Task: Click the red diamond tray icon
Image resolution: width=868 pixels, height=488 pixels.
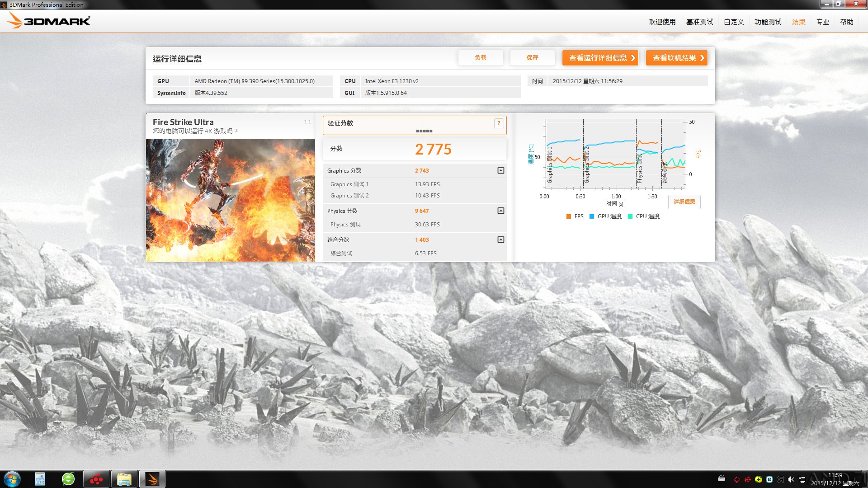Action: [737, 479]
